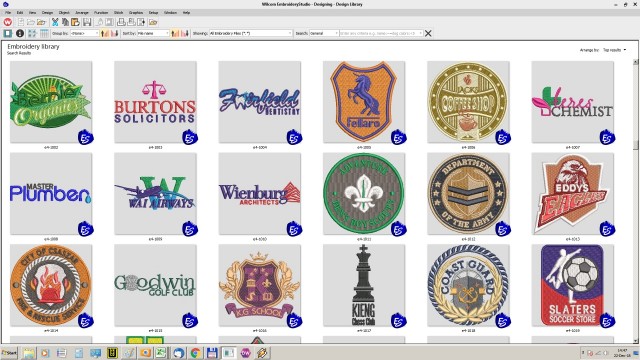
Task: Copy the selected design using the copy icon
Action: coord(65,22)
